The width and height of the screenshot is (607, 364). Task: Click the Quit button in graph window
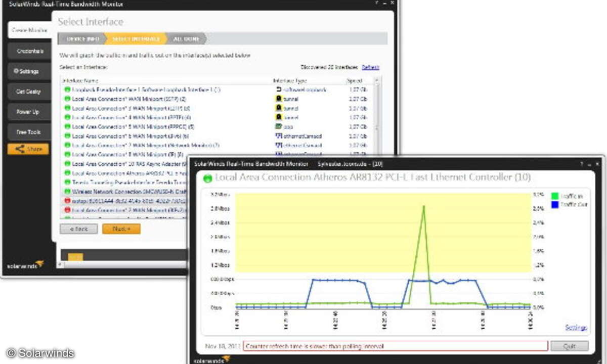[570, 346]
